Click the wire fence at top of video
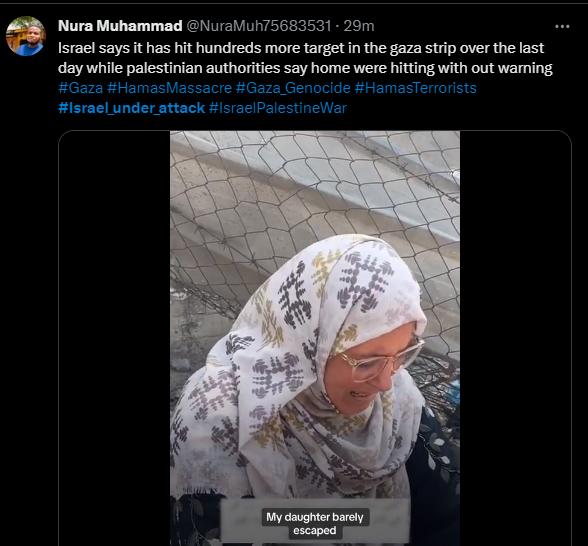 coord(315,180)
